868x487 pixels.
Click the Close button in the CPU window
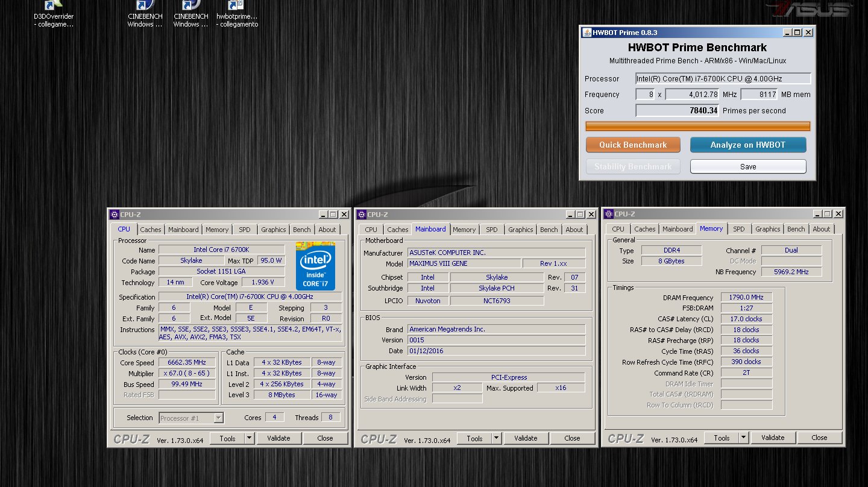pyautogui.click(x=325, y=438)
